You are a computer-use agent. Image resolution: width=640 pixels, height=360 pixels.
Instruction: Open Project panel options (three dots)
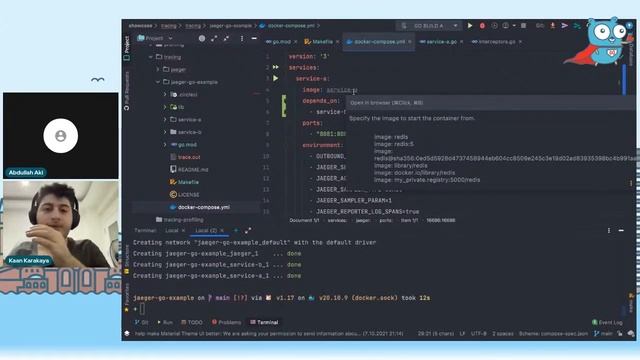[242, 38]
